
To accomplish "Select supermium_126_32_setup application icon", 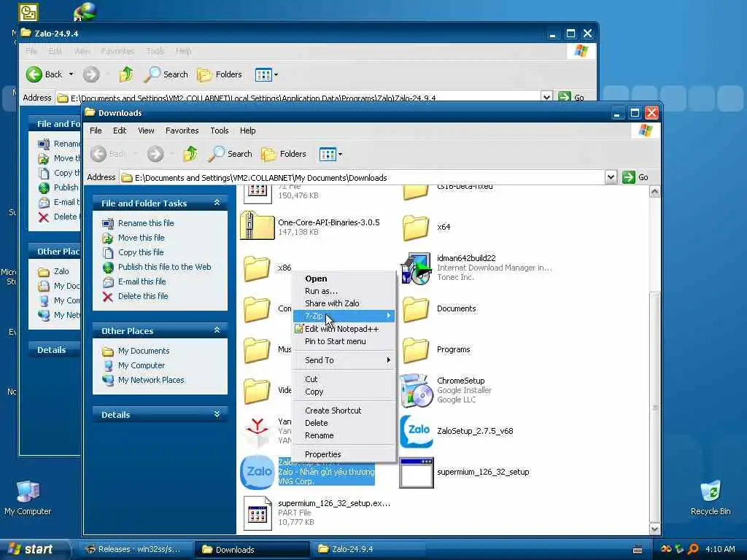I will tap(416, 472).
